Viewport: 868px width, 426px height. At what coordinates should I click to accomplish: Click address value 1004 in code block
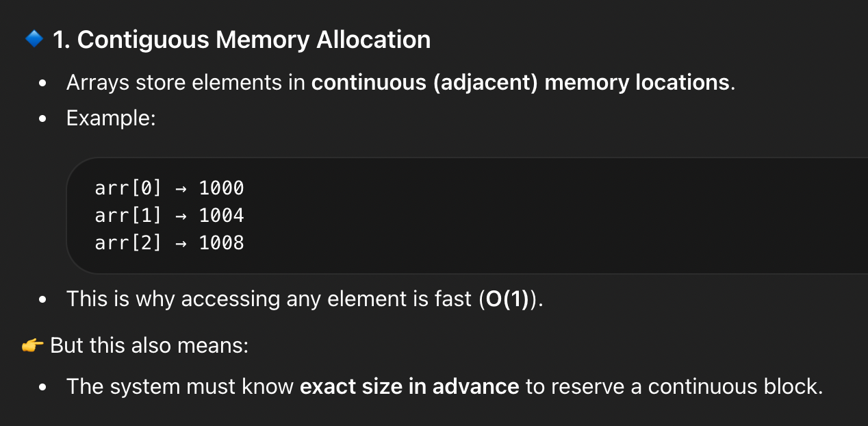click(x=221, y=216)
